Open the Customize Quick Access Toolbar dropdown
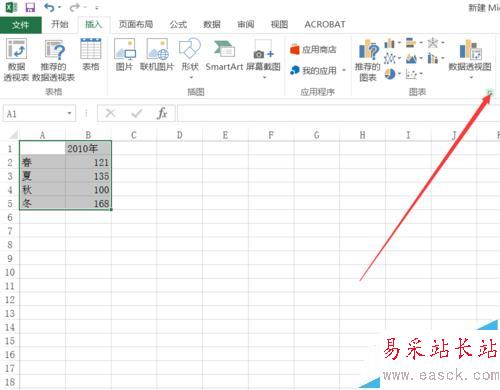Screen dimensions: 500x390 (x=97, y=8)
